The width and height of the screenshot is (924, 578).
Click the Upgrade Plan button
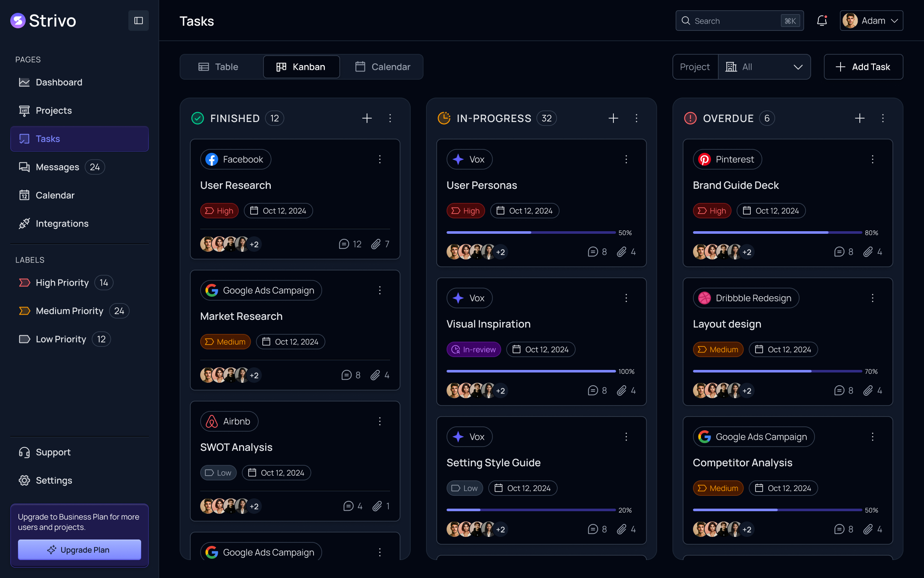(79, 550)
